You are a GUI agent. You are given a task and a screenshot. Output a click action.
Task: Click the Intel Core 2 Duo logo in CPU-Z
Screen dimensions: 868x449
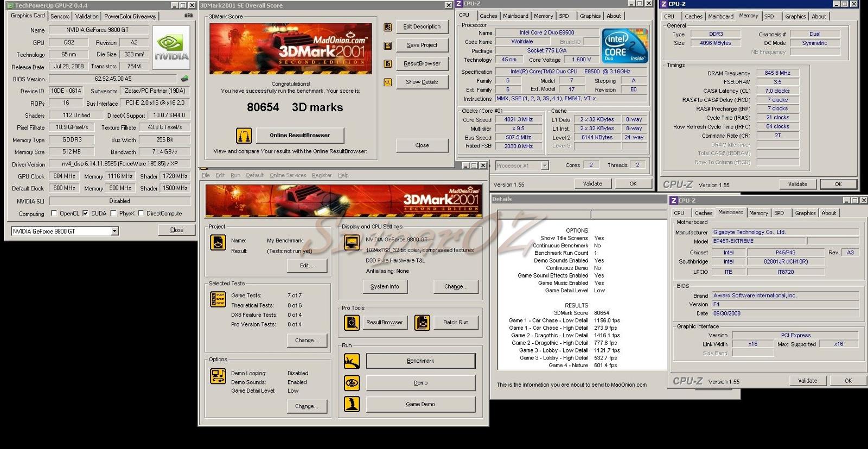click(x=625, y=45)
